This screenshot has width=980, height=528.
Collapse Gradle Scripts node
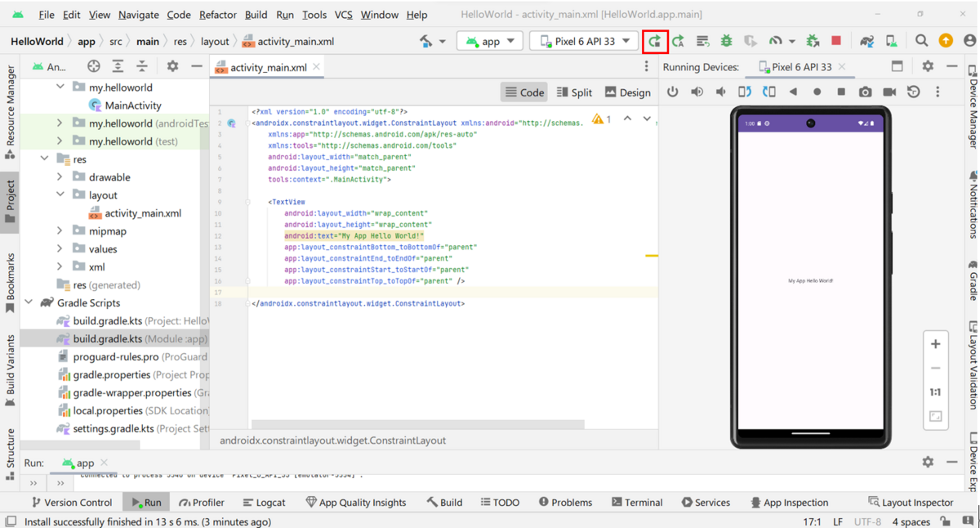[29, 303]
